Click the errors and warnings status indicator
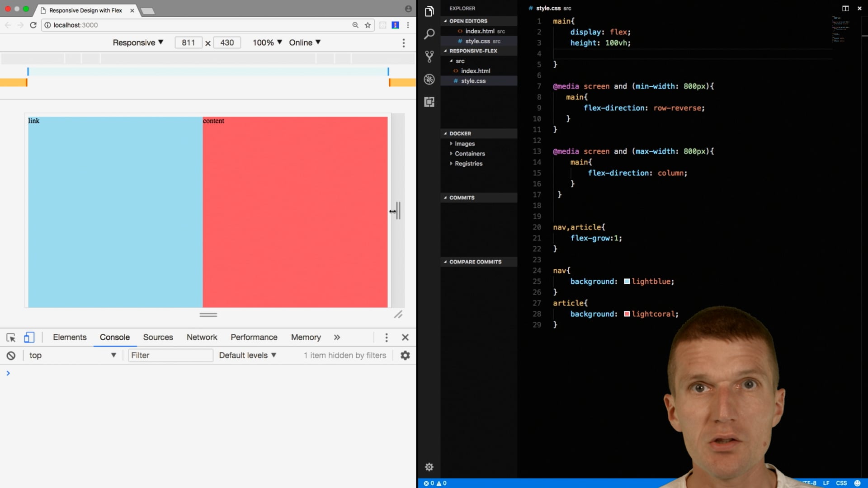The width and height of the screenshot is (868, 488). click(x=435, y=483)
